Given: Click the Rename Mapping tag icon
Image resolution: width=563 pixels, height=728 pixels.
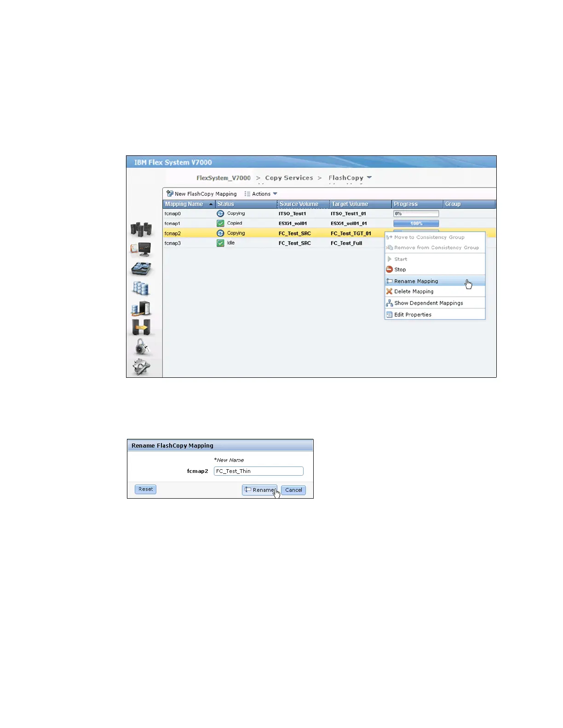Looking at the screenshot, I should point(390,281).
